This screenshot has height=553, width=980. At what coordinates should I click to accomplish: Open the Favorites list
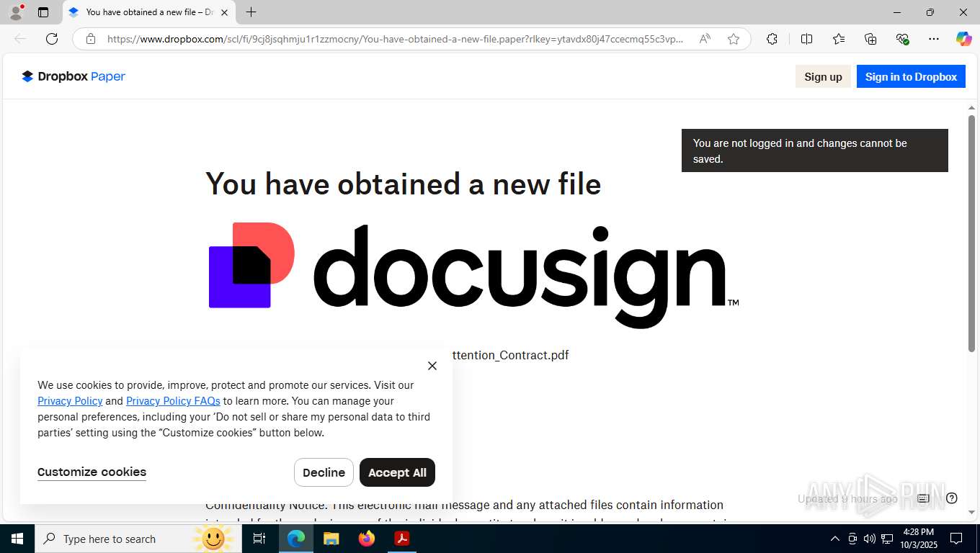pyautogui.click(x=839, y=39)
